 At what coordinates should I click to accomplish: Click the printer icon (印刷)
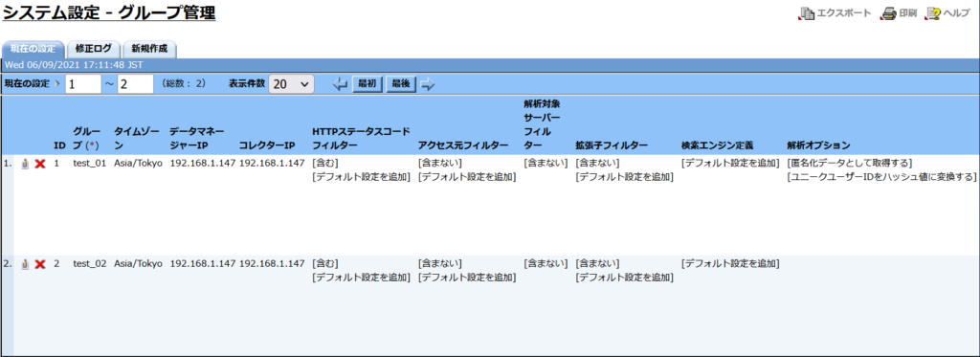click(889, 13)
